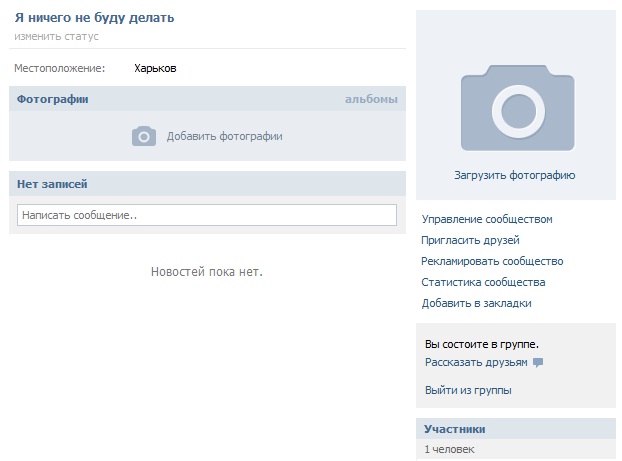Image resolution: width=622 pixels, height=461 pixels.
Task: Leave group via Выйти из группы
Action: 468,390
